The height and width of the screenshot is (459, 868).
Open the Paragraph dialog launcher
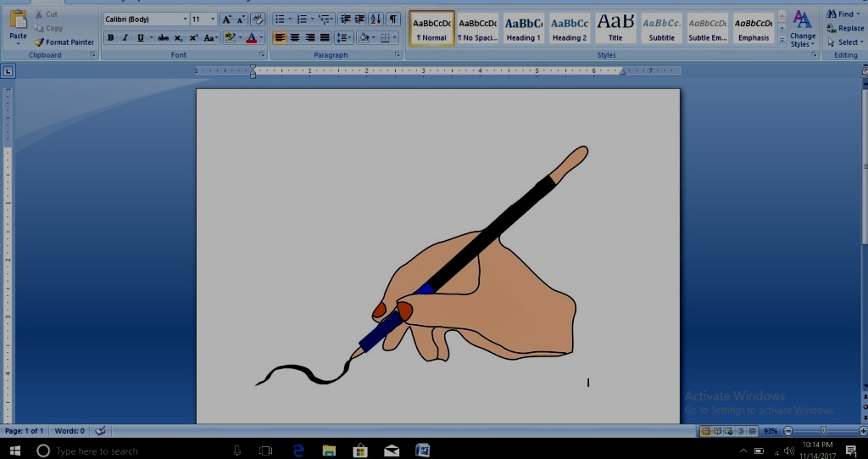pos(397,55)
